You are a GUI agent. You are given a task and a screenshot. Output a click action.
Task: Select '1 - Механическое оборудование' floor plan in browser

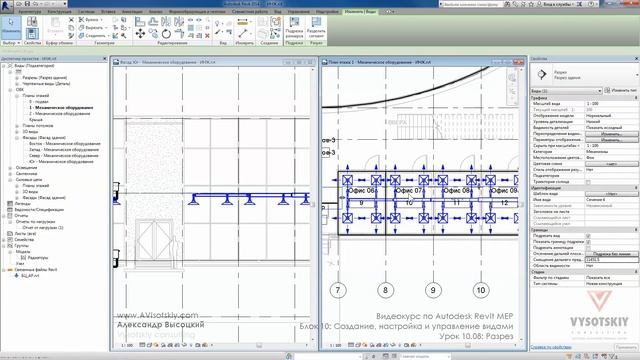(x=61, y=108)
